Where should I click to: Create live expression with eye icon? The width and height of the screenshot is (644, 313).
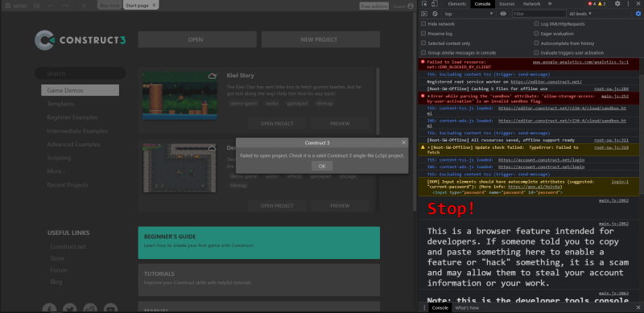point(503,14)
